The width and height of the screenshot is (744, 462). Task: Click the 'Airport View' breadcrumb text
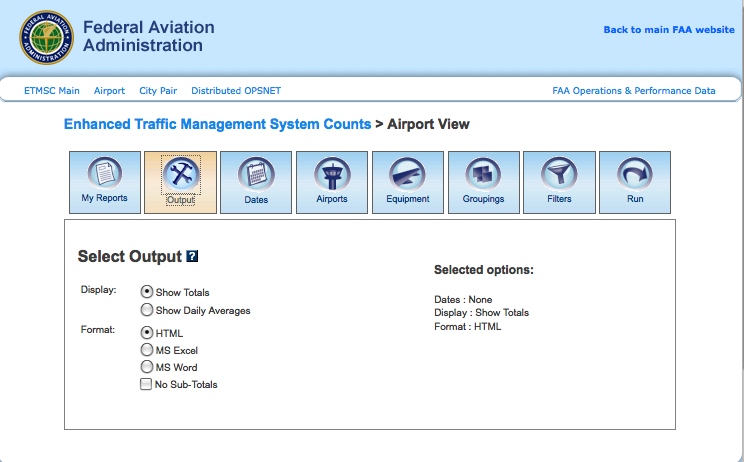pos(428,124)
